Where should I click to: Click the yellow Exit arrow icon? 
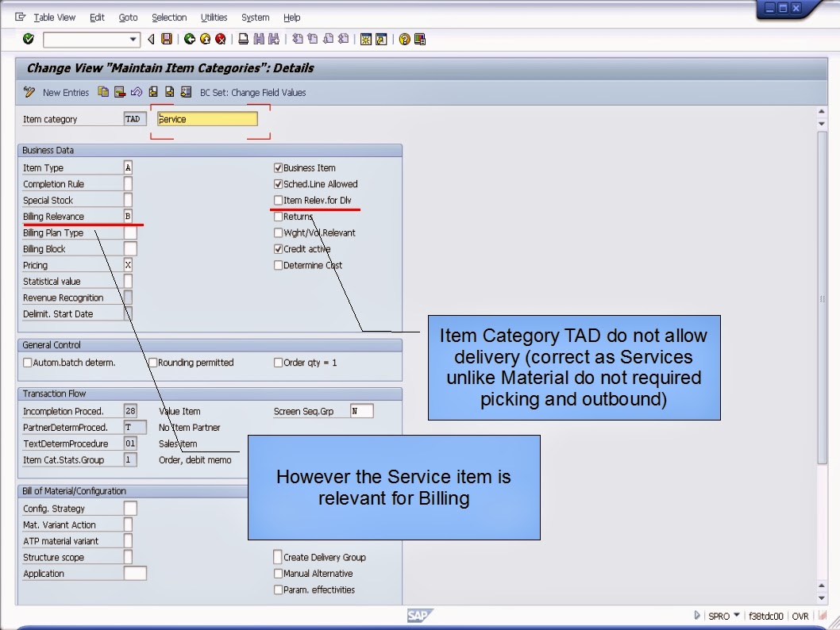[205, 39]
